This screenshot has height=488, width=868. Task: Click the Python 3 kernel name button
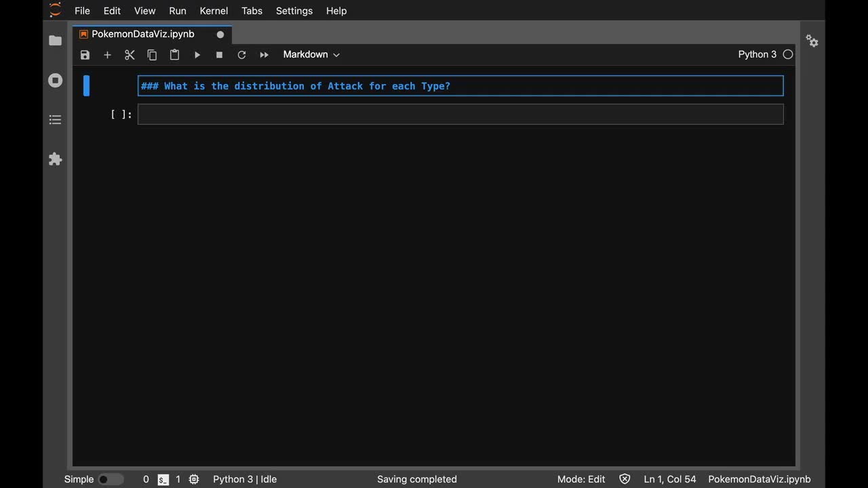757,54
